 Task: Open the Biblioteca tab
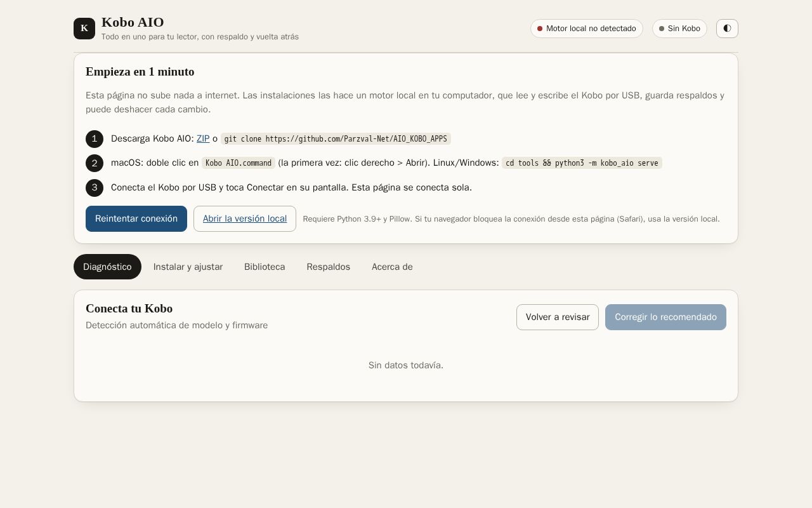(x=265, y=267)
